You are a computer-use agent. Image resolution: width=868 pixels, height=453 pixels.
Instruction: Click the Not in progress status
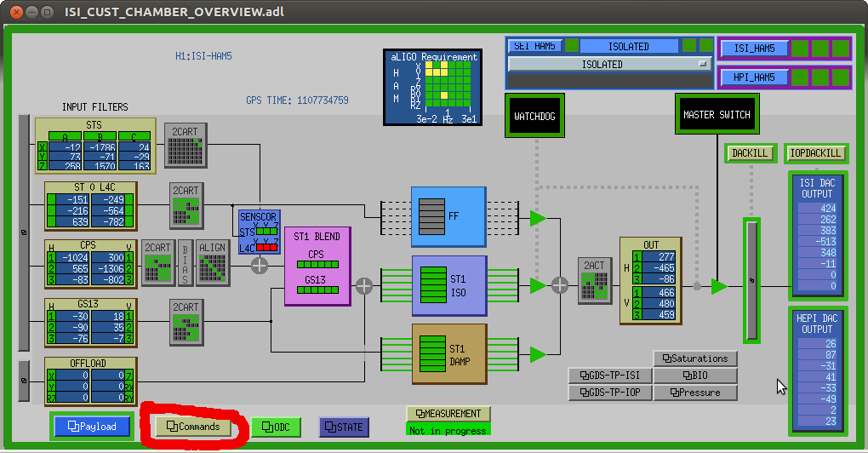click(x=448, y=430)
